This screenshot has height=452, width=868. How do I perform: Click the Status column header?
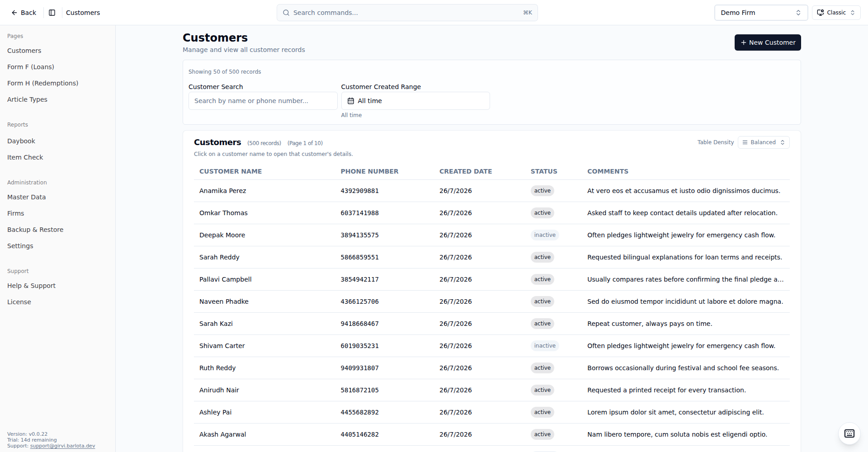[x=544, y=171]
